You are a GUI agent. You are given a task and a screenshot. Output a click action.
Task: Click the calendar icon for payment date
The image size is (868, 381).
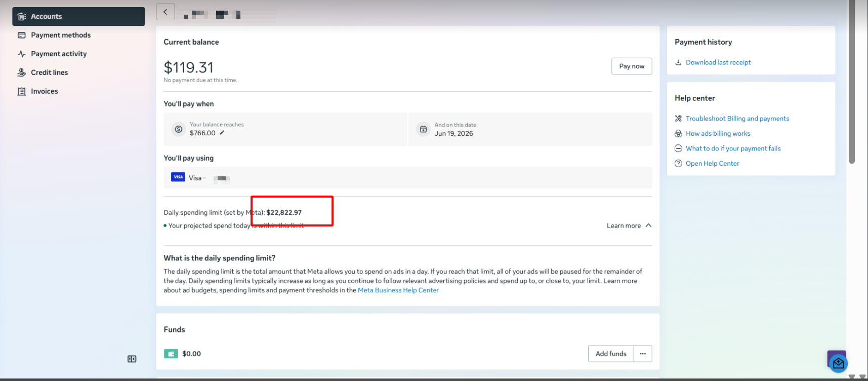point(423,129)
